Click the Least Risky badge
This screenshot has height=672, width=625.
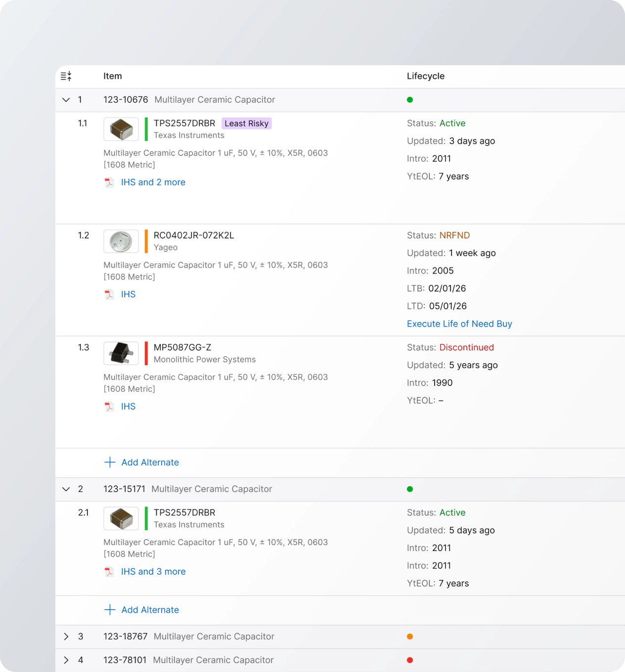pos(247,124)
